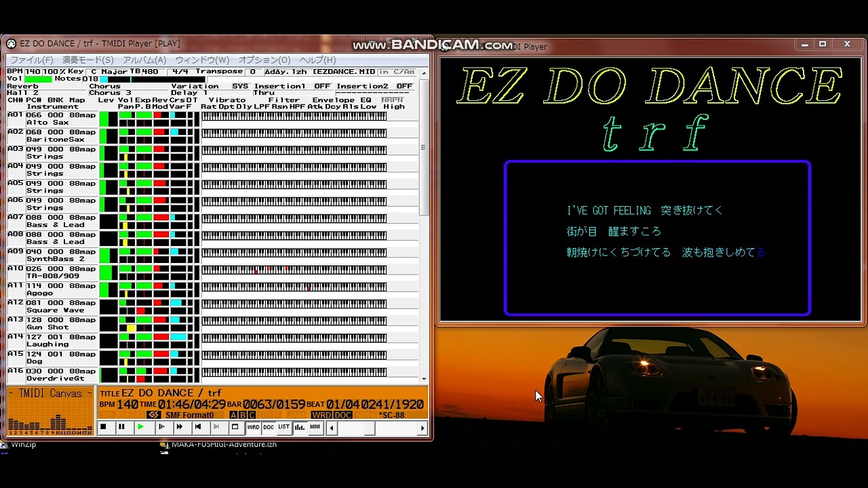
Task: Click the channel list scrollbar down arrow
Action: 425,380
